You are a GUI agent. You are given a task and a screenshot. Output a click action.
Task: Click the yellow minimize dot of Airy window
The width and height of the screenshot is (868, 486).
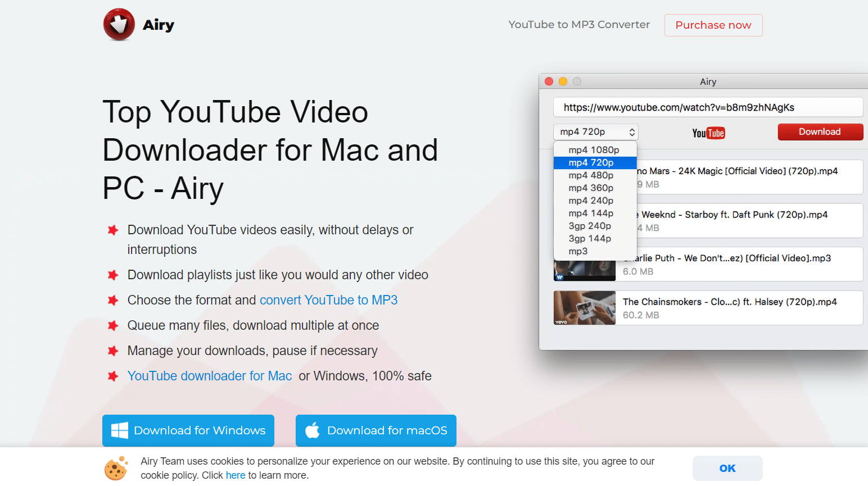click(563, 81)
